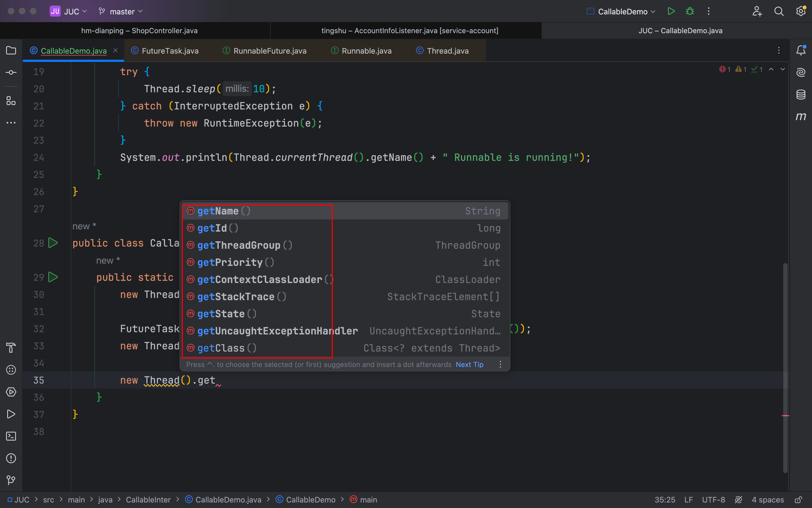The width and height of the screenshot is (812, 508).
Task: Open Notifications bell panel
Action: (801, 50)
